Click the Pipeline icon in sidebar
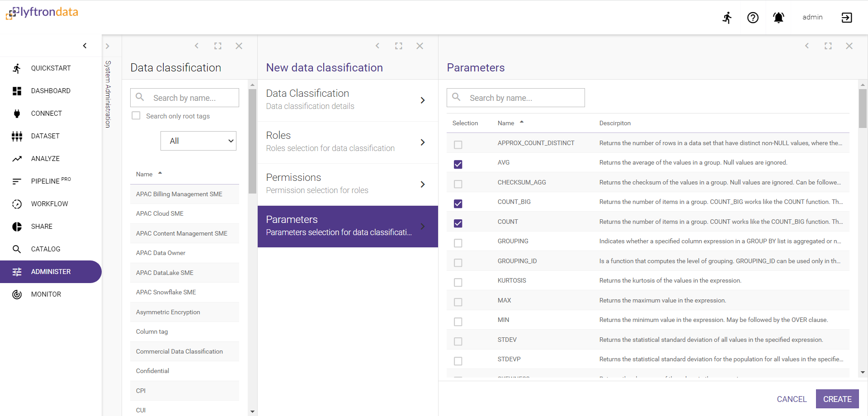This screenshot has width=868, height=416. 17,181
